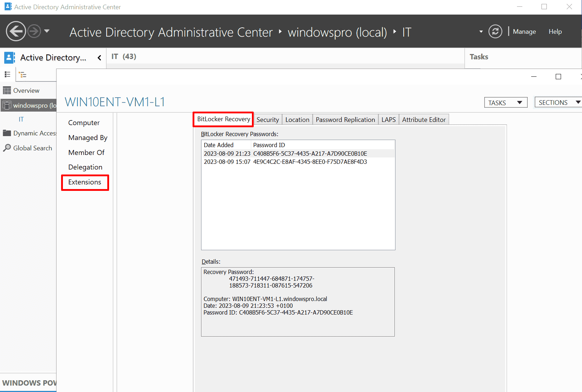The image size is (582, 392).
Task: Select the windowspro (local) domain node icon
Action: coord(7,105)
